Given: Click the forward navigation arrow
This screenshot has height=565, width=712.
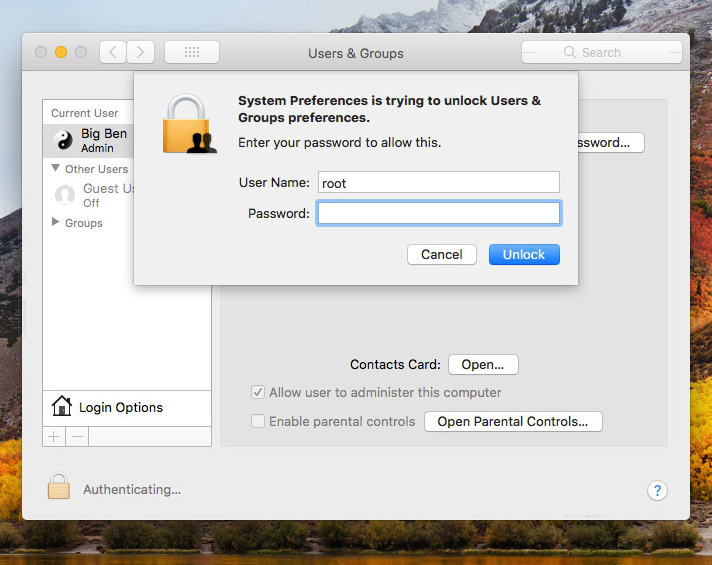Looking at the screenshot, I should 140,52.
